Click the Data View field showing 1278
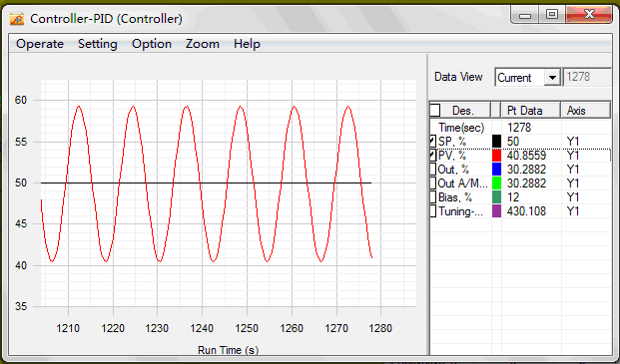The width and height of the screenshot is (620, 364). [586, 77]
